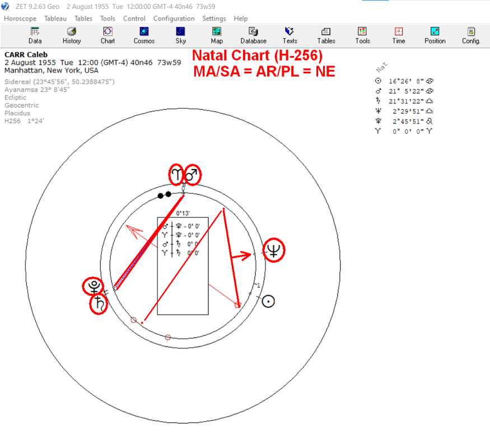Open the Database toolbar icon
This screenshot has width=490, height=448.
point(254,36)
